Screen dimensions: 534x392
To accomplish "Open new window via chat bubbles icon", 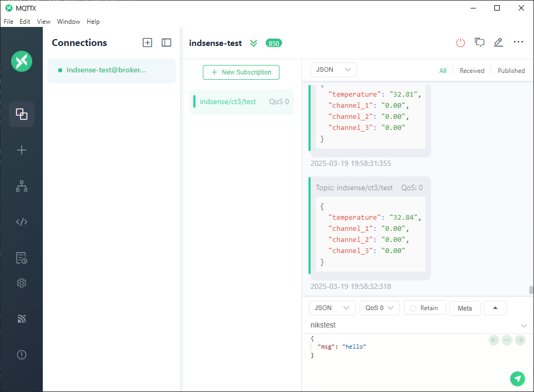I will [x=480, y=43].
